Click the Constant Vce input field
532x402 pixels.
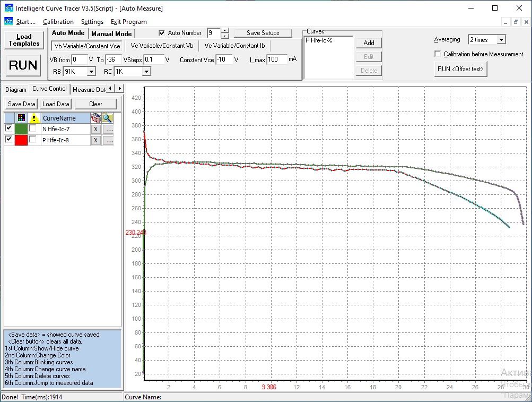(224, 59)
